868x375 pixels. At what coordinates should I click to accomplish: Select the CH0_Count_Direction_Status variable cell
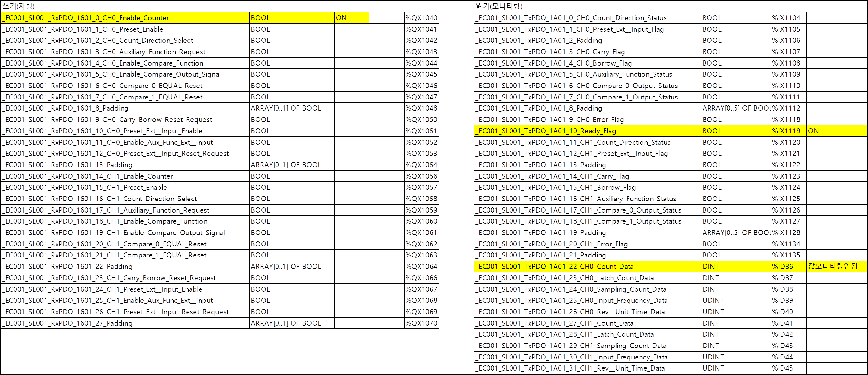pyautogui.click(x=587, y=18)
